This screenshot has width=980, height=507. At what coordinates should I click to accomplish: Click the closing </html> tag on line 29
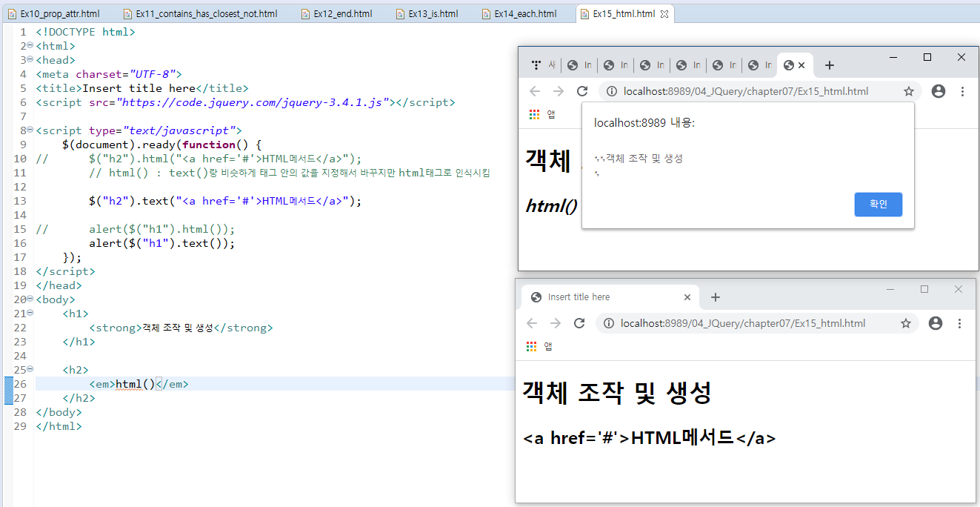[59, 426]
